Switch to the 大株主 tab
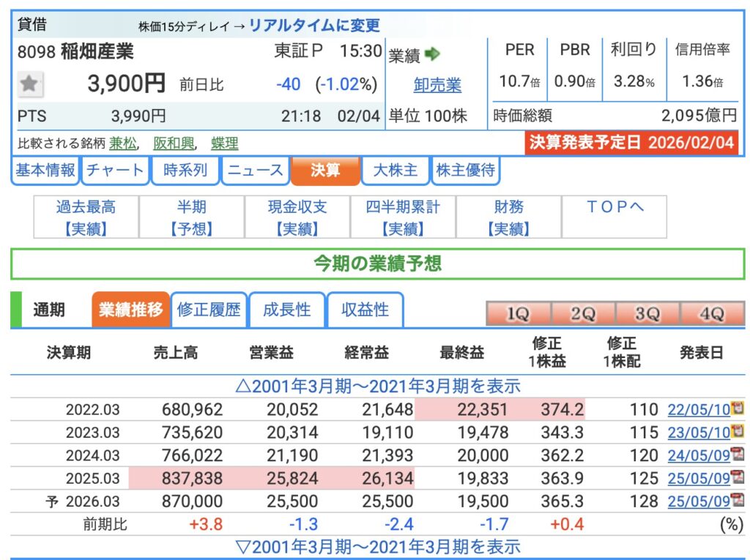 point(396,171)
